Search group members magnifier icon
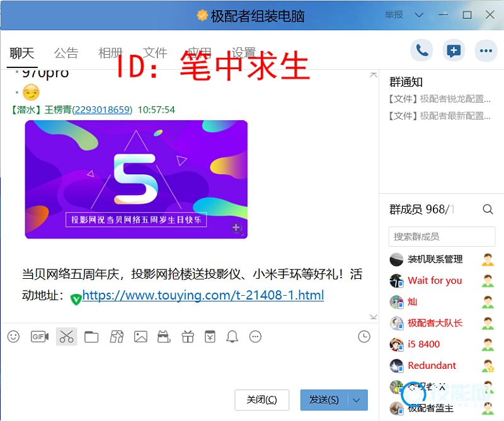 488,209
